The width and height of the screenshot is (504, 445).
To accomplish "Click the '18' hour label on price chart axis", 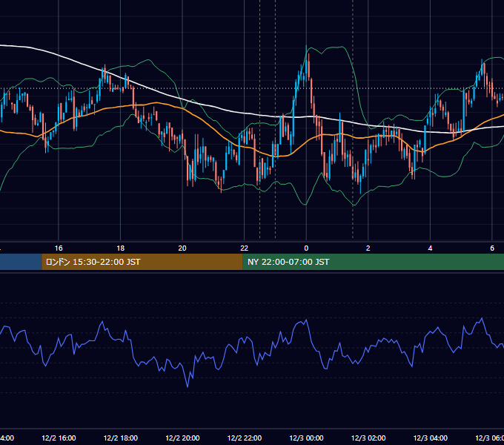I will [121, 248].
